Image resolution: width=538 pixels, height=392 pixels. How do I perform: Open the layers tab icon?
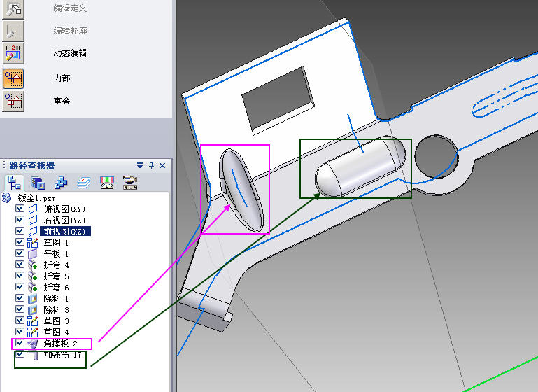[x=84, y=182]
